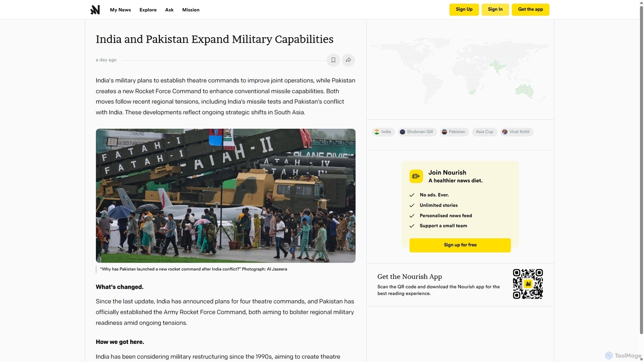Open the Ask page
This screenshot has width=644, height=362.
pos(169,10)
